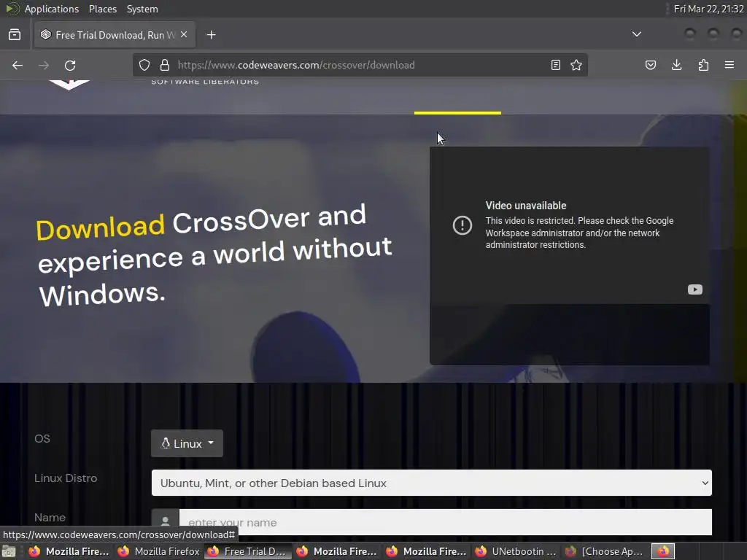
Task: Bookmark this page with star icon
Action: click(576, 65)
